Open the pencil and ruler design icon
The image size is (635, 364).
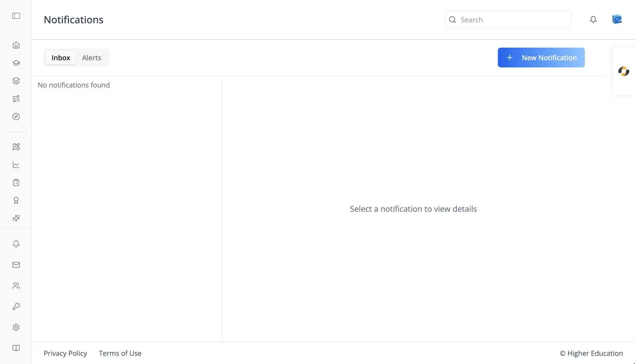click(16, 147)
